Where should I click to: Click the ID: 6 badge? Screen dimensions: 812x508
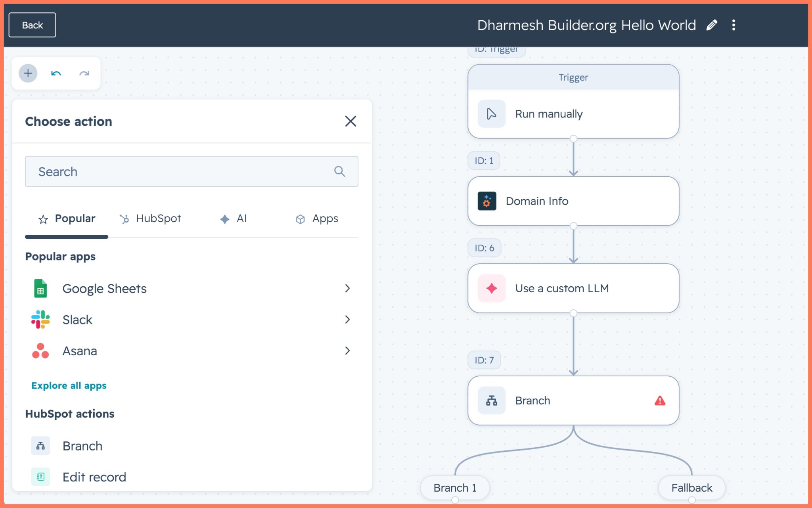click(x=485, y=248)
